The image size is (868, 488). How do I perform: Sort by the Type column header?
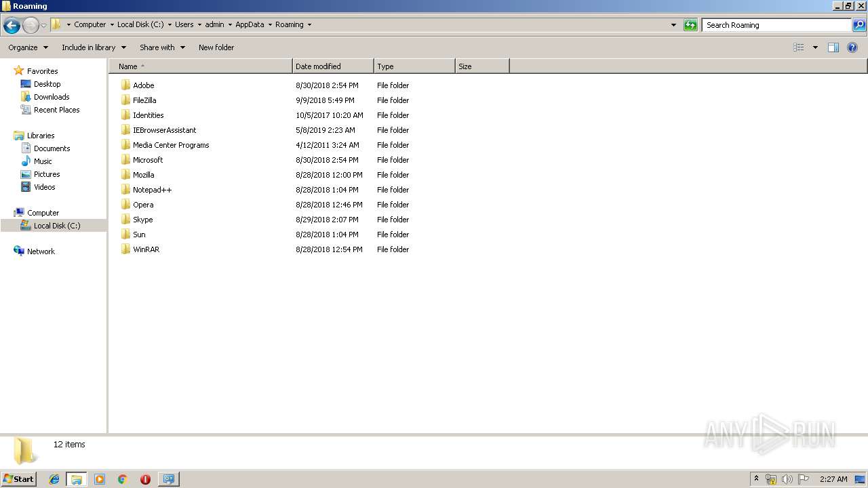(414, 66)
